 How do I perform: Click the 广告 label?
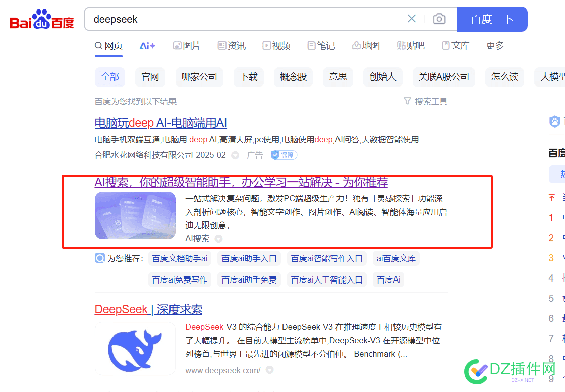(255, 155)
